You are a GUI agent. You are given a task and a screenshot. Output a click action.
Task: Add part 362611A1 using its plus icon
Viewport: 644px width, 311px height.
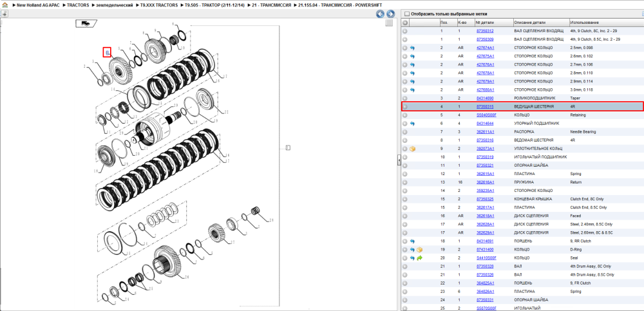point(405,132)
